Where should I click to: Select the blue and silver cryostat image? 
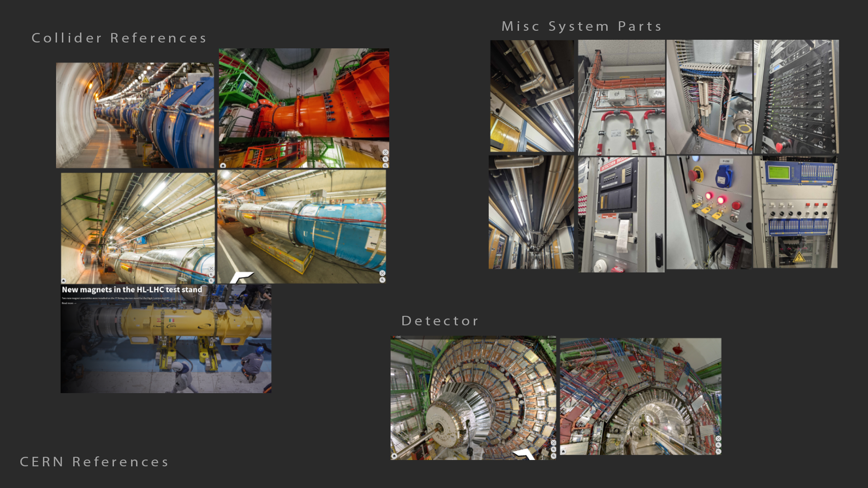tap(302, 227)
